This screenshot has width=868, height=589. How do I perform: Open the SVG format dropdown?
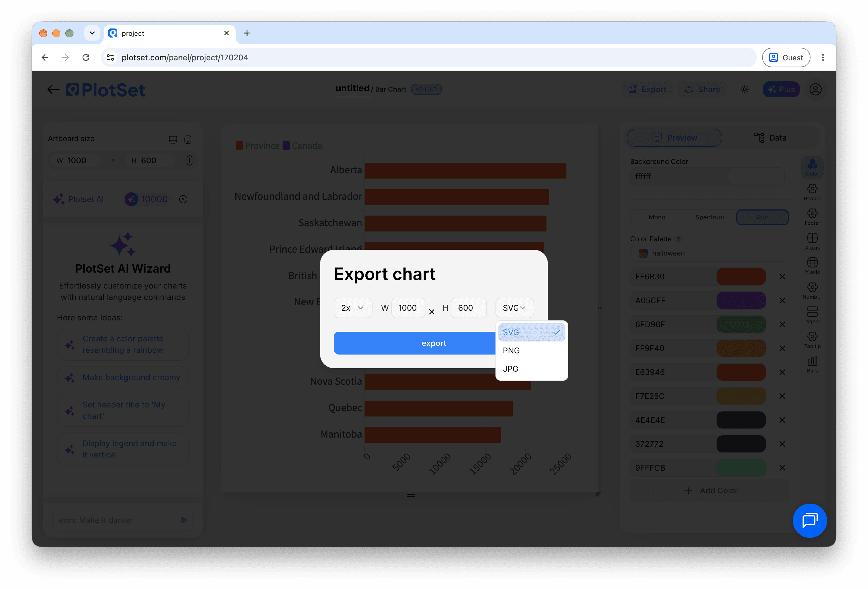(514, 308)
